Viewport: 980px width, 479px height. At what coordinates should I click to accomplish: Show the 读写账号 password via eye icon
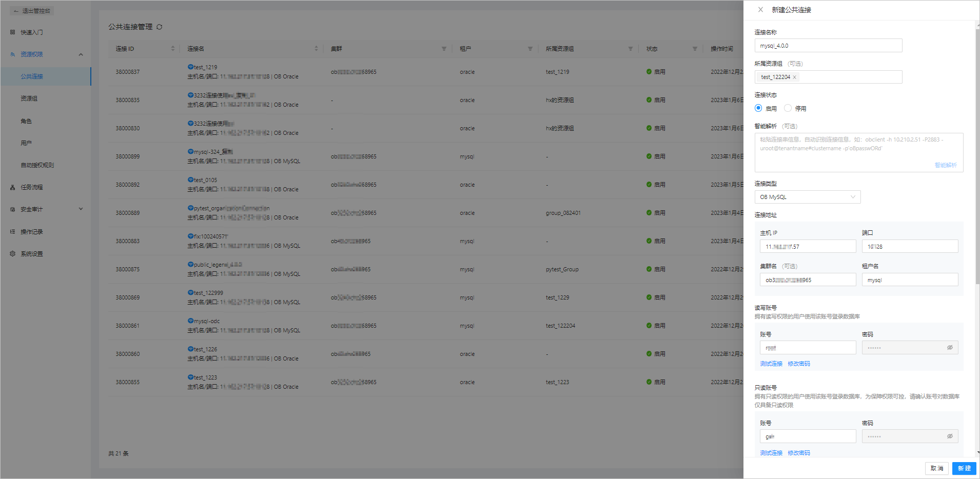[950, 348]
